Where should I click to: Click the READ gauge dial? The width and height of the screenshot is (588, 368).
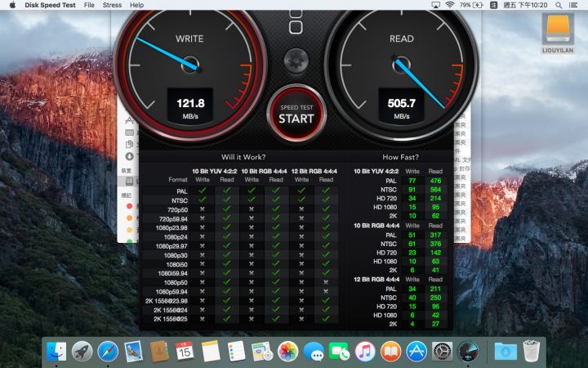click(x=402, y=65)
